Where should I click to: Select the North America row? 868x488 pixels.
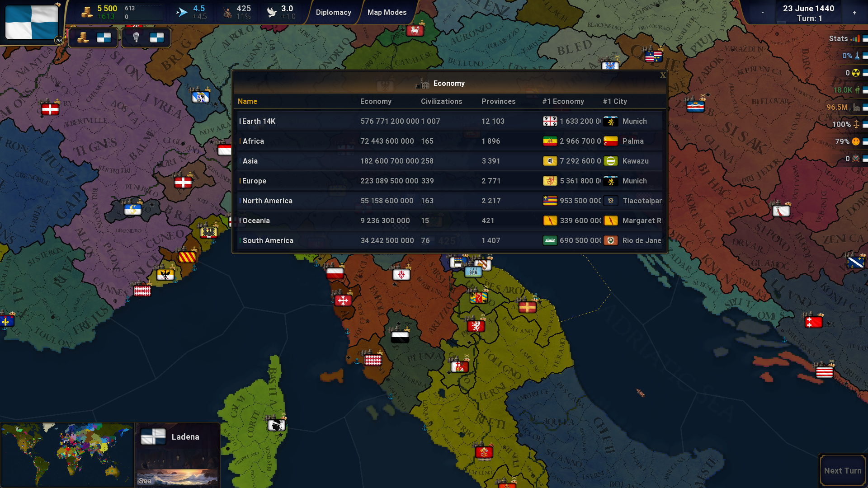[x=449, y=201]
